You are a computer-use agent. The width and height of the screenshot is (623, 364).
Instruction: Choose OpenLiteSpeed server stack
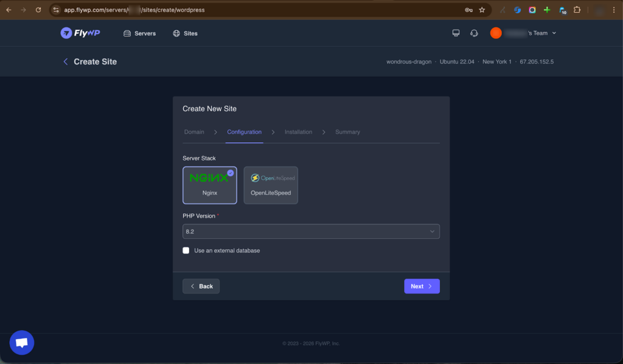271,185
